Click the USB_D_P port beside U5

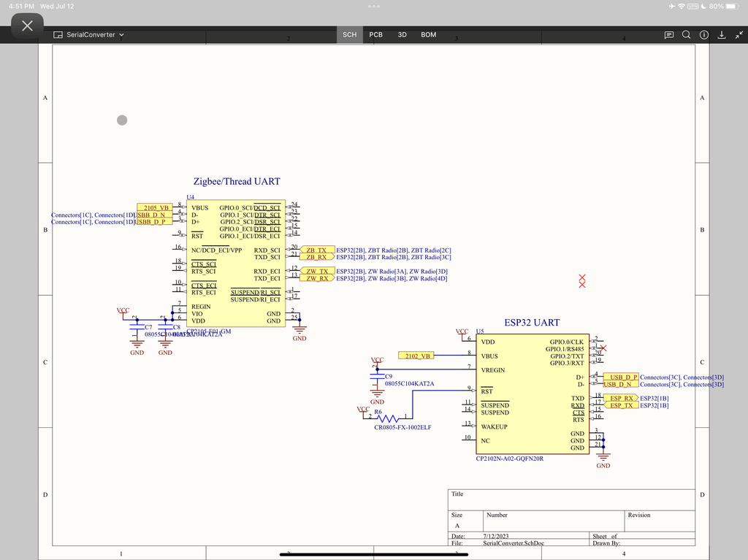click(x=621, y=377)
